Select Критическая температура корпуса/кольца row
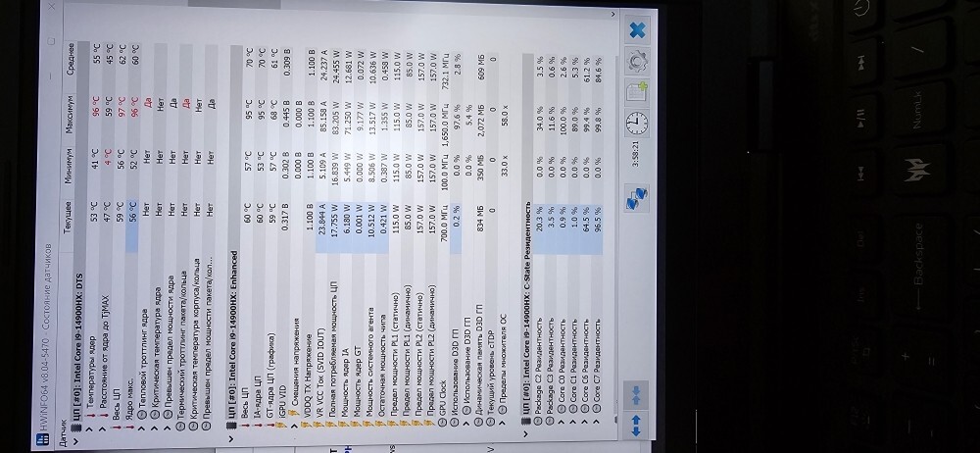The image size is (980, 453). (x=199, y=237)
